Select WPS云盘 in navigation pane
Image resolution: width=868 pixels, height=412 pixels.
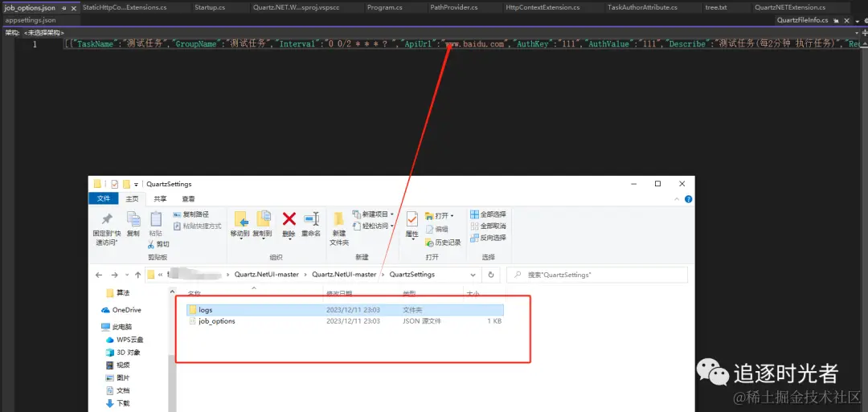click(124, 340)
